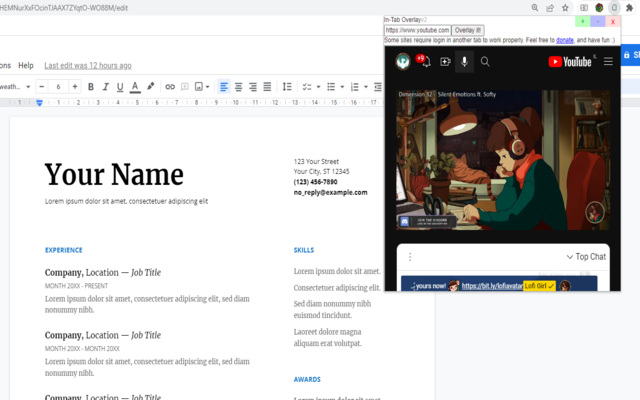
Task: Click the overlay URL input field
Action: click(x=417, y=30)
